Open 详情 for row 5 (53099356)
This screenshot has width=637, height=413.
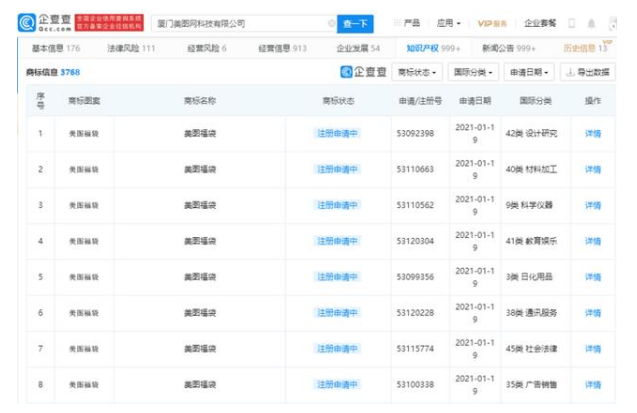pos(593,277)
